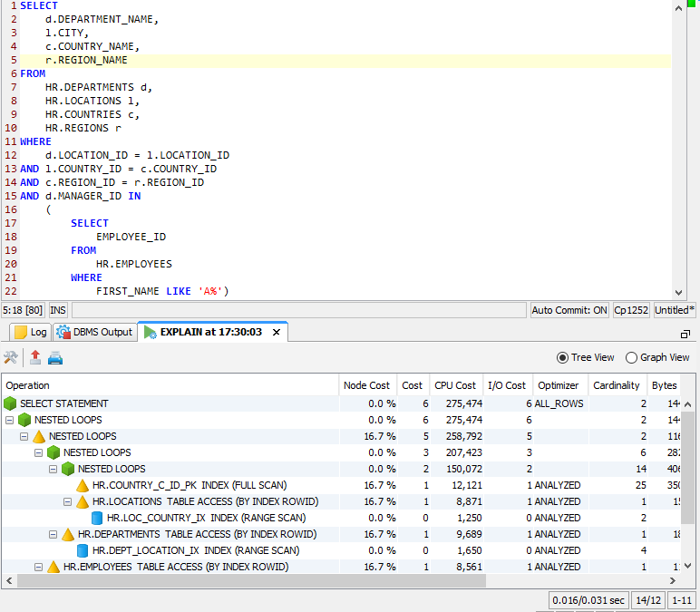Image resolution: width=700 pixels, height=612 pixels.
Task: Click the HR.COUNTRY_C_ID_PK yellow cone icon
Action: (x=83, y=485)
